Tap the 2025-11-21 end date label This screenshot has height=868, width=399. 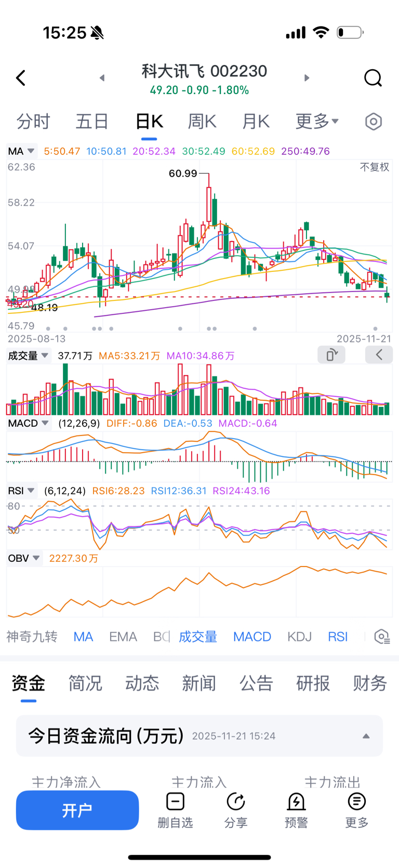point(364,339)
